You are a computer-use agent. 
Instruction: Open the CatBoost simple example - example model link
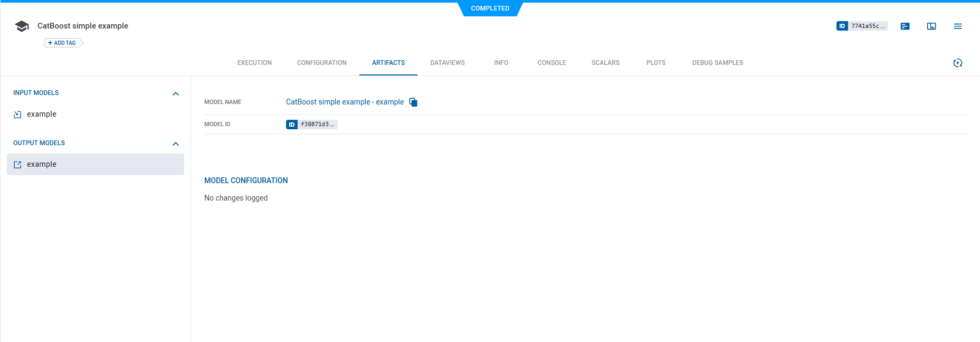[345, 102]
